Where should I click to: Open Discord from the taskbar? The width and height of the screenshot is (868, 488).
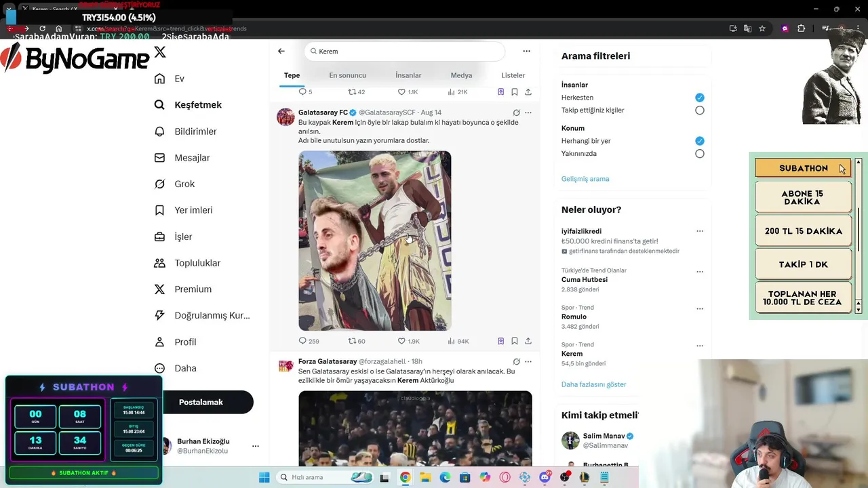pos(545,477)
